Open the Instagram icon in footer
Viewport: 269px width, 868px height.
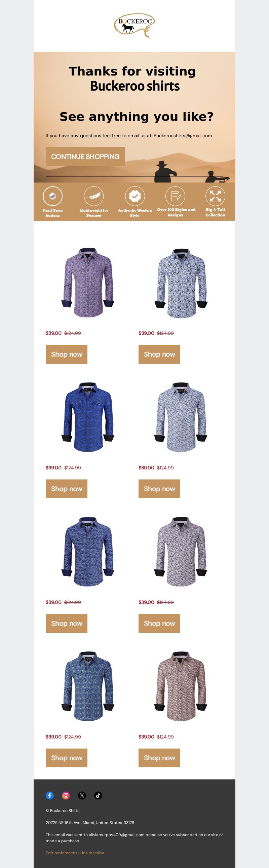point(66,795)
